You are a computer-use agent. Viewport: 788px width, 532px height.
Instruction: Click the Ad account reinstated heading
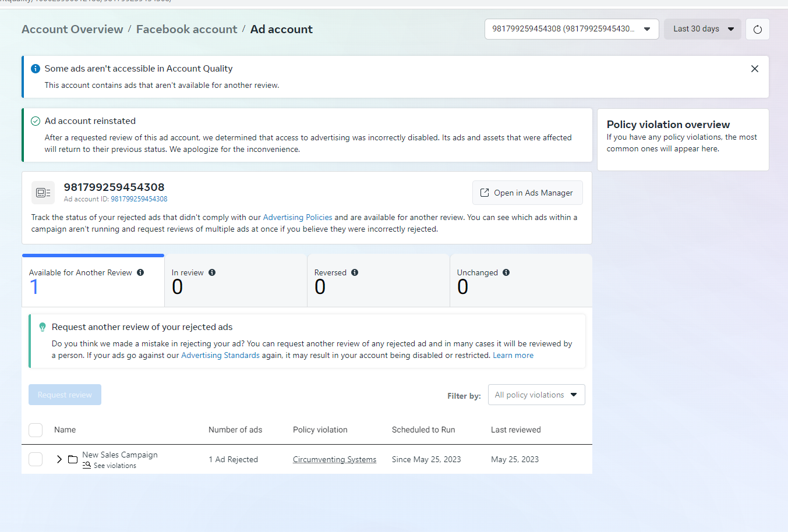pos(90,121)
